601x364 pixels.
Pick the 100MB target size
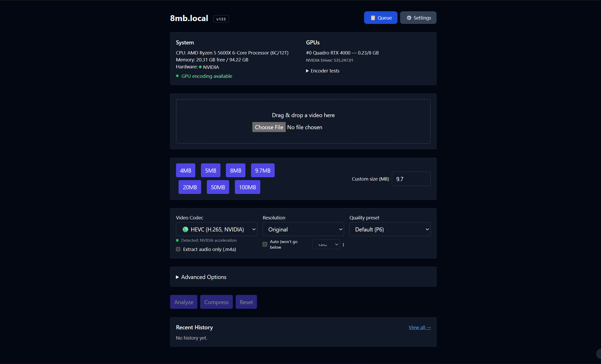tap(247, 187)
